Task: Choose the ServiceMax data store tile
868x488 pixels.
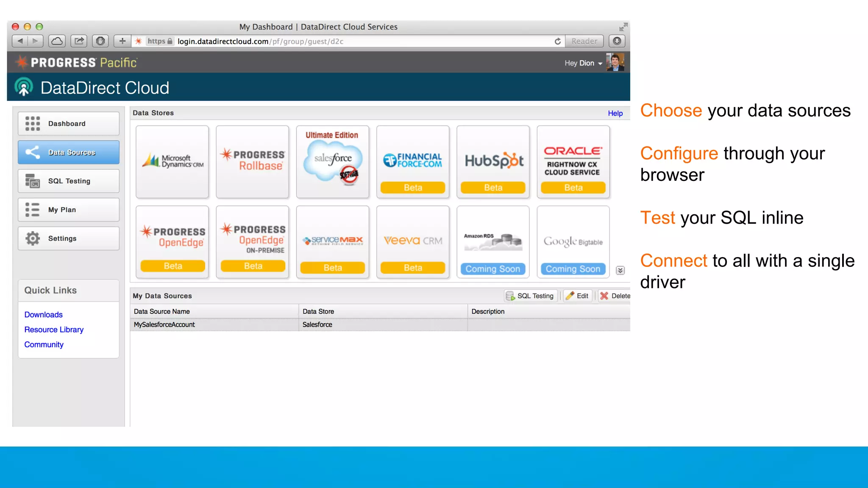Action: pyautogui.click(x=333, y=242)
